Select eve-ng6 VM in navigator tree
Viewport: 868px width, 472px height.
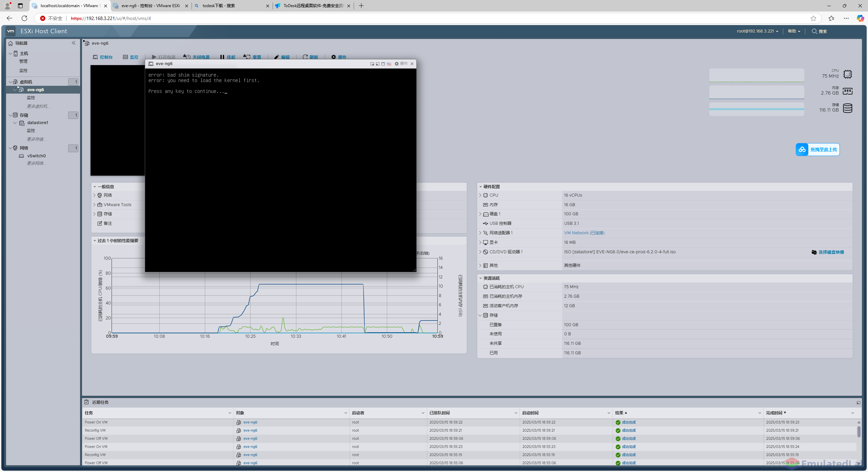tap(36, 90)
